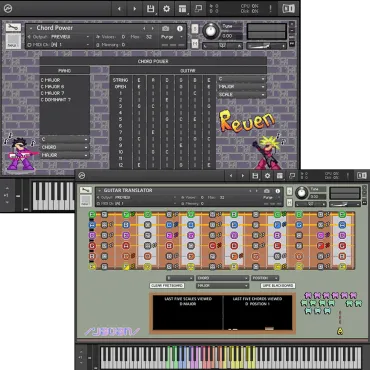Open the wrench edit icon of Guitar Translator
This screenshot has width=370, height=370.
click(x=86, y=190)
